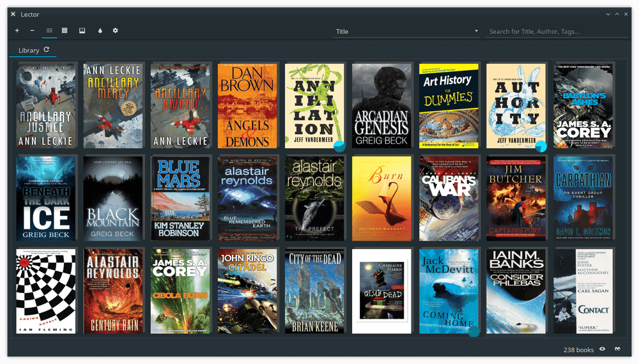Open Club Dead book cover
Viewport: 639px width, 364px height.
(x=381, y=292)
